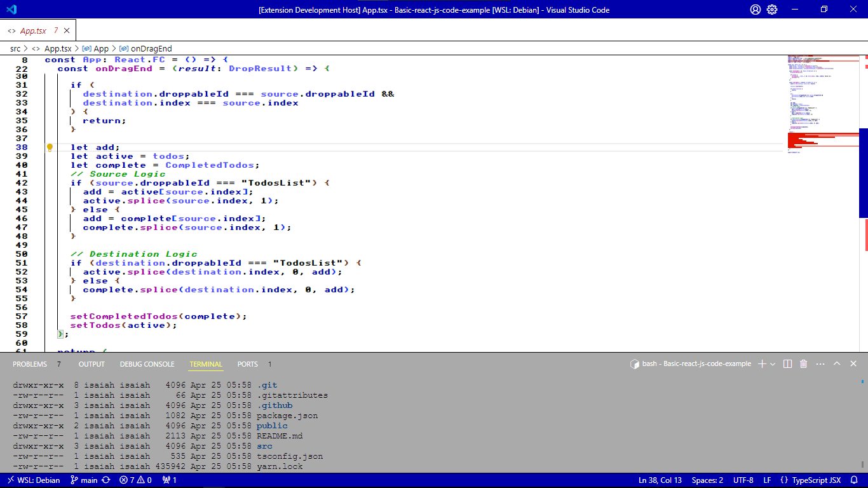Click 'CompletedTodos' on line 40
868x488 pixels.
click(210, 165)
